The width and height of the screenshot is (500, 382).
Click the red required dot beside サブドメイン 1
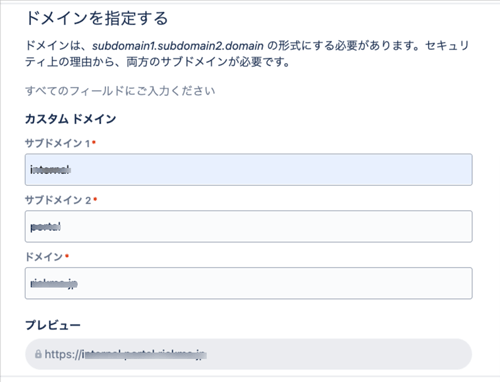pyautogui.click(x=94, y=142)
